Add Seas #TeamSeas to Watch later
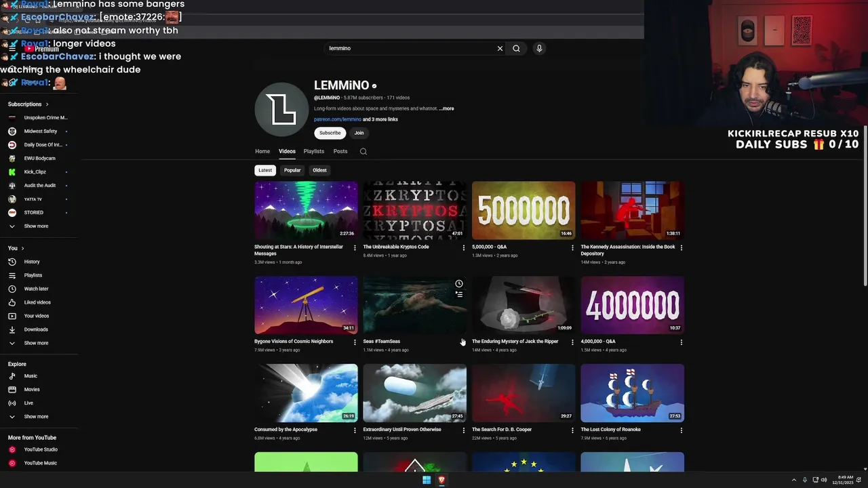The height and width of the screenshot is (488, 868). coord(459,283)
